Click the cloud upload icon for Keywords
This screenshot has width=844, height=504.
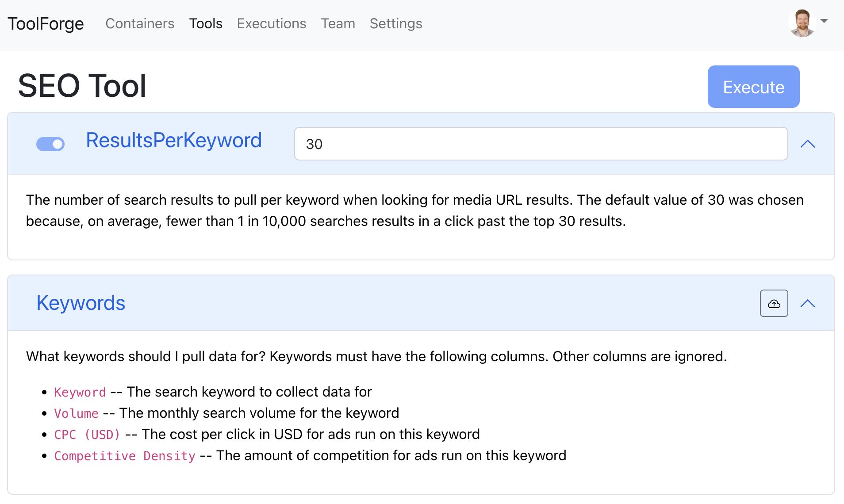pyautogui.click(x=774, y=303)
